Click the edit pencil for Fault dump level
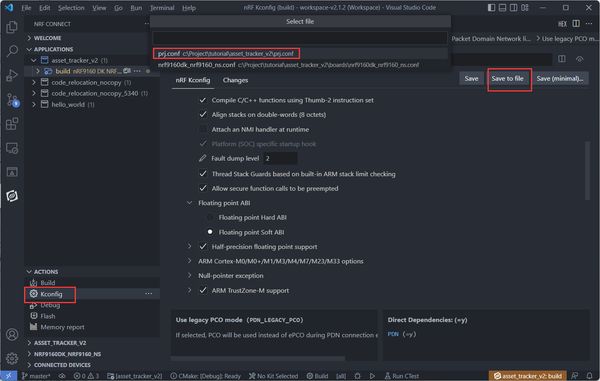 (x=202, y=158)
